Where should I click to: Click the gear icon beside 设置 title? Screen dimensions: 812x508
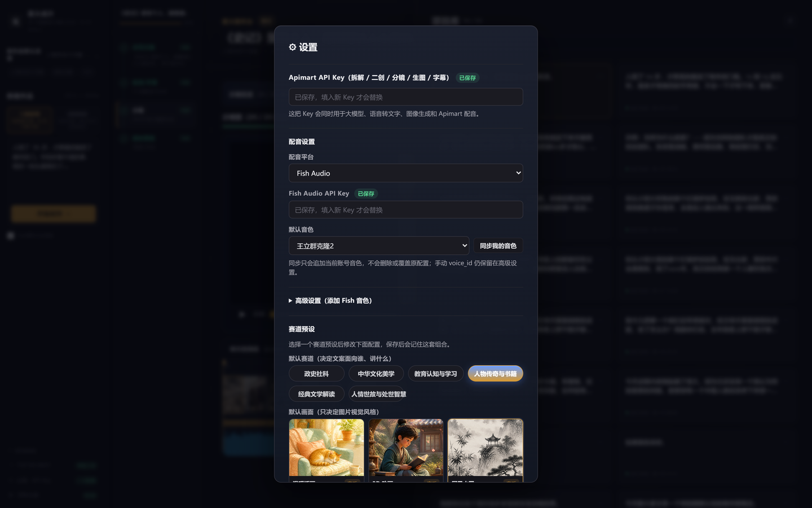[x=292, y=47]
